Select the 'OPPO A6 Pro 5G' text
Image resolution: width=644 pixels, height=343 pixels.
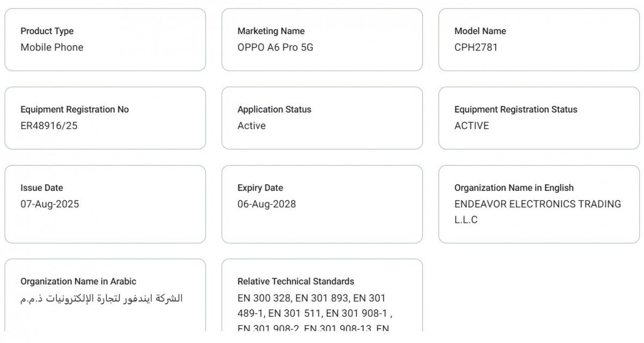[275, 47]
